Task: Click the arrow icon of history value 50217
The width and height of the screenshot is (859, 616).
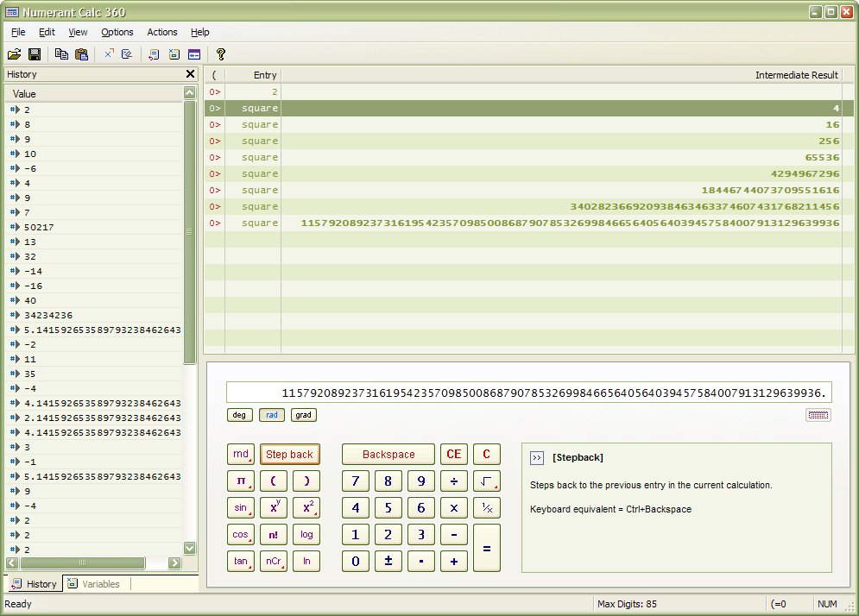Action: pos(16,227)
